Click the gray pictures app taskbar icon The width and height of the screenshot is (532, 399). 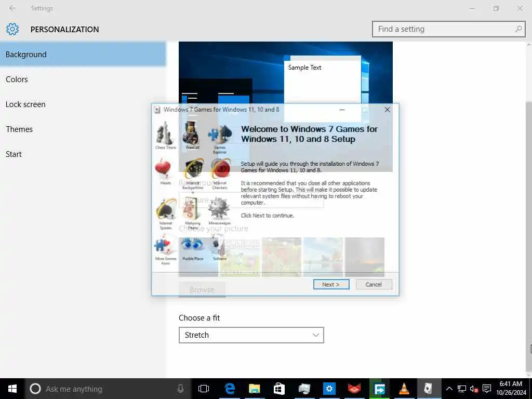click(304, 389)
